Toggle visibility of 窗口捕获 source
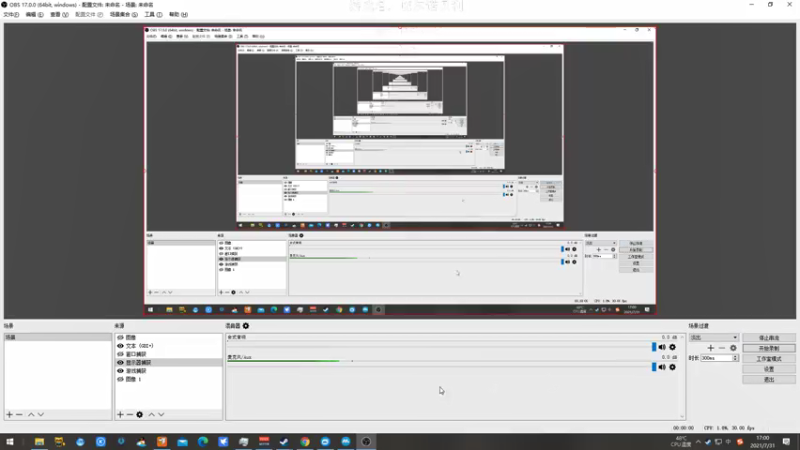The width and height of the screenshot is (800, 450). 120,354
